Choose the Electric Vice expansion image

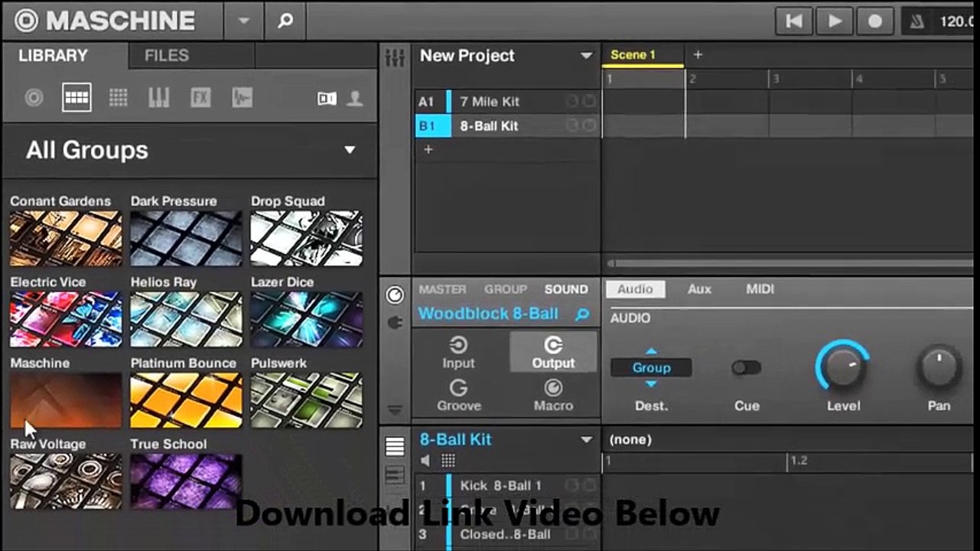(66, 320)
